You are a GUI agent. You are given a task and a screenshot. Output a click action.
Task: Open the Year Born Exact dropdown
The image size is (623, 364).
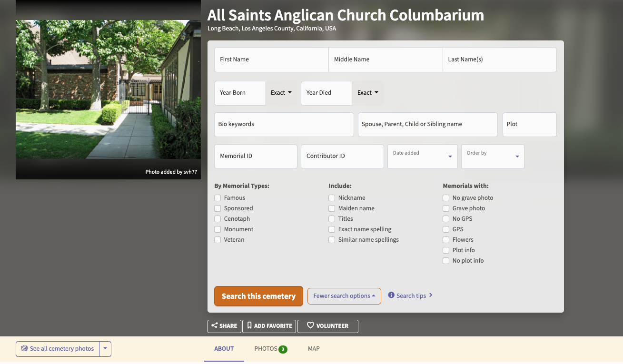pyautogui.click(x=281, y=93)
